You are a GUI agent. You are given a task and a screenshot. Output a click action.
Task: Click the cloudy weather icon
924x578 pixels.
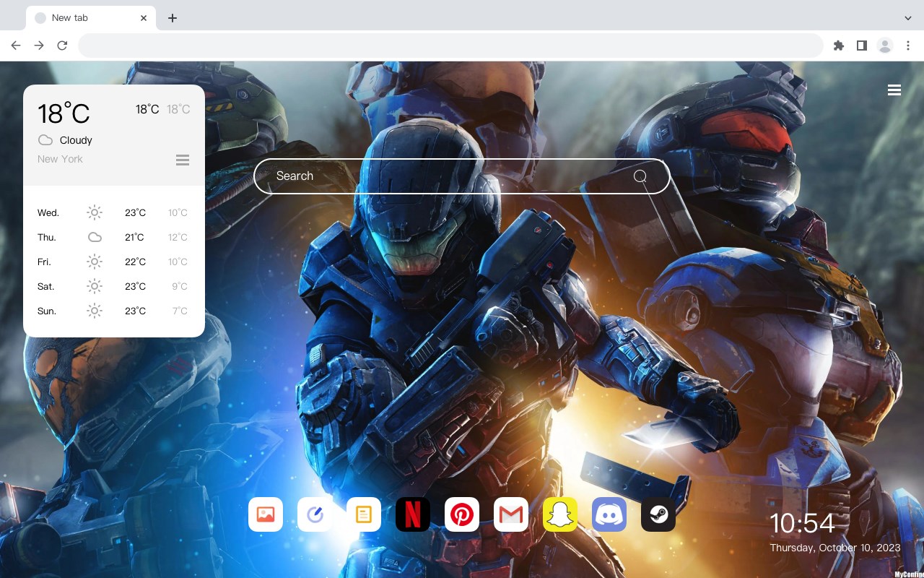[x=45, y=140]
